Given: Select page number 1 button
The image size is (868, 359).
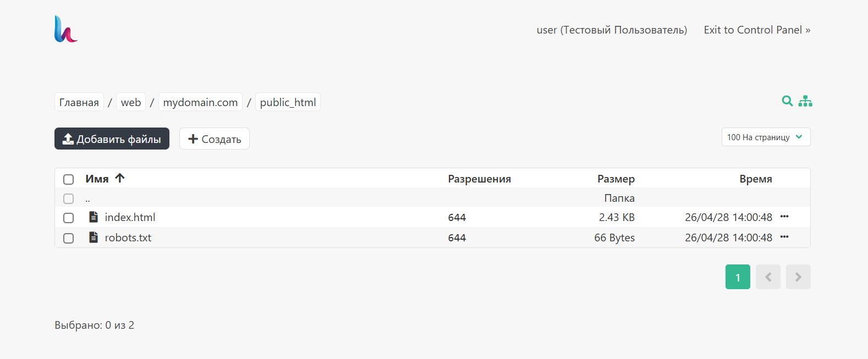Looking at the screenshot, I should click(x=738, y=277).
